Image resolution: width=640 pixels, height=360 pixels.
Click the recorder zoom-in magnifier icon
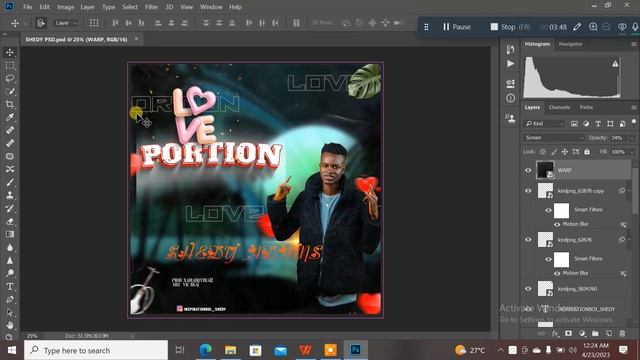pyautogui.click(x=593, y=27)
